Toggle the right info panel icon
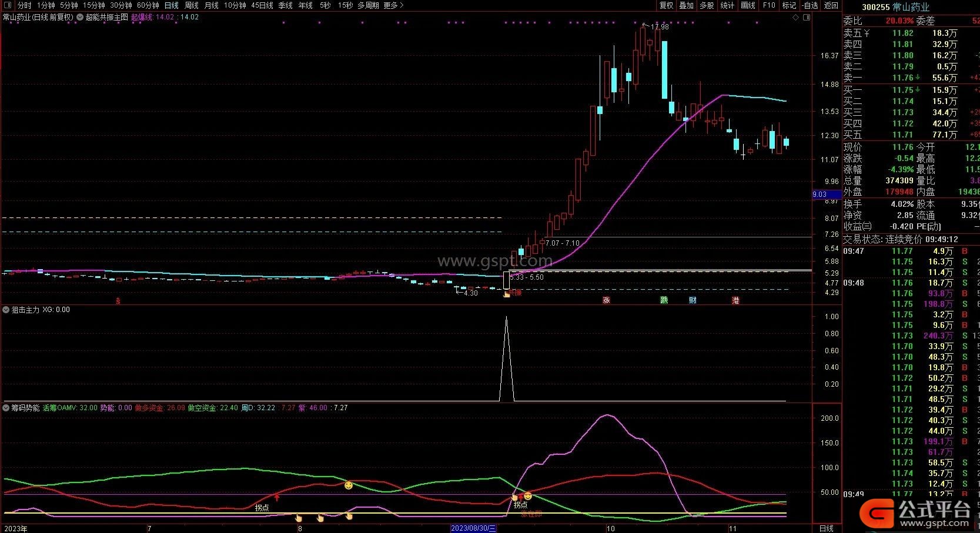This screenshot has width=980, height=533. pos(807,18)
